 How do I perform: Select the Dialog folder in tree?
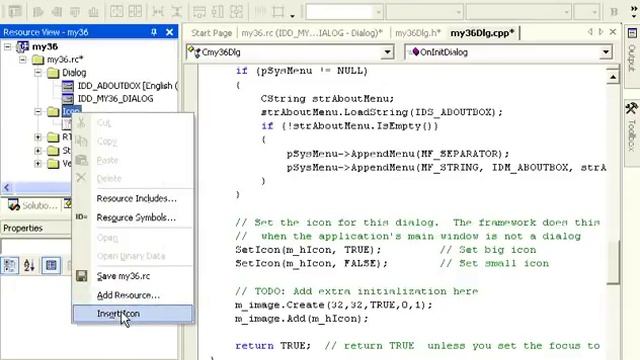(x=74, y=73)
